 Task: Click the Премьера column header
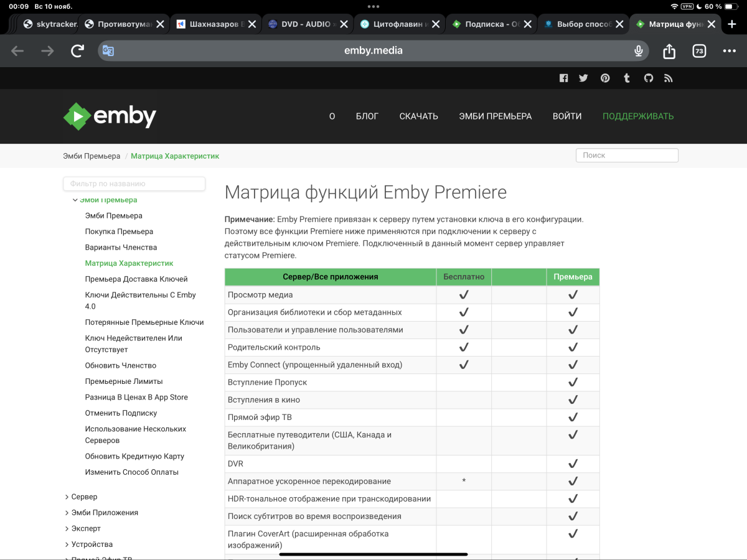pos(573,277)
